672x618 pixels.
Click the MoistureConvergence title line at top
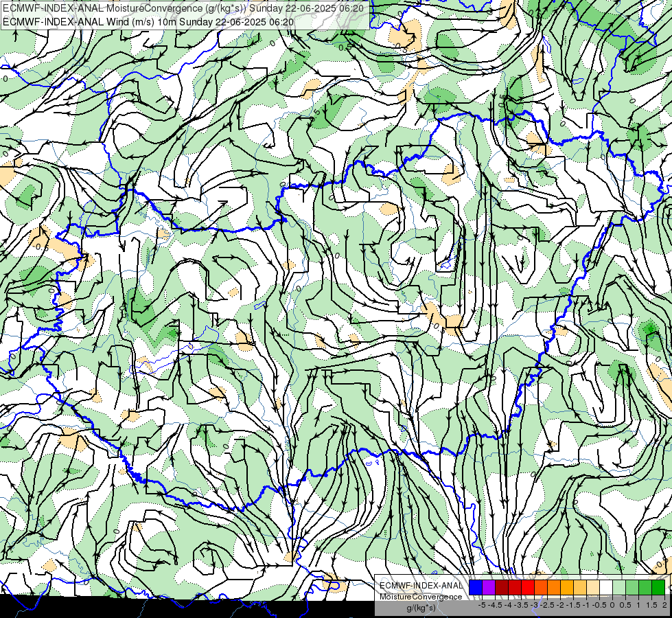tap(183, 8)
